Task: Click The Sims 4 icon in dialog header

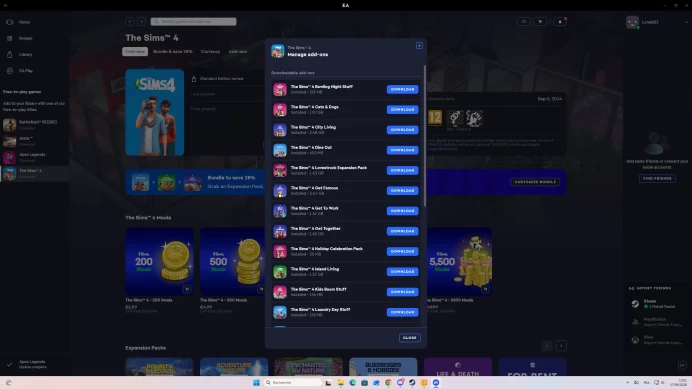Action: click(278, 51)
